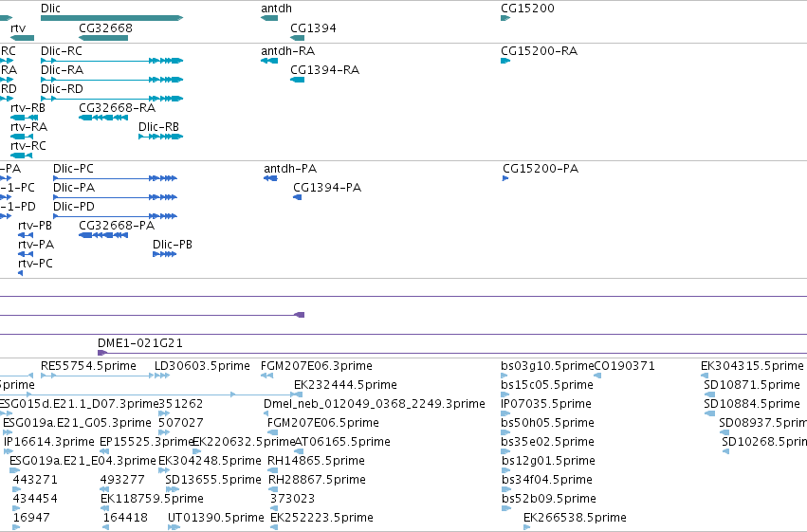Select the CG1394-RA transcript

pos(298,80)
